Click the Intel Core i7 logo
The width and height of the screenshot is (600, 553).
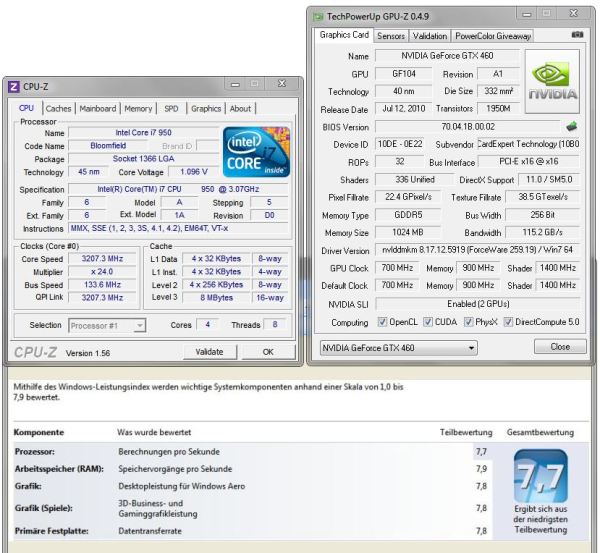[x=255, y=151]
